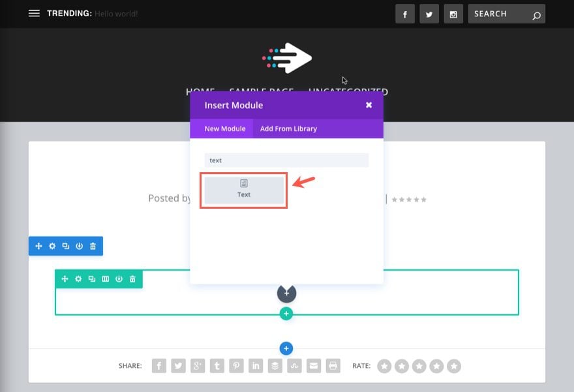Add new row with green plus
The image size is (574, 392).
point(286,314)
